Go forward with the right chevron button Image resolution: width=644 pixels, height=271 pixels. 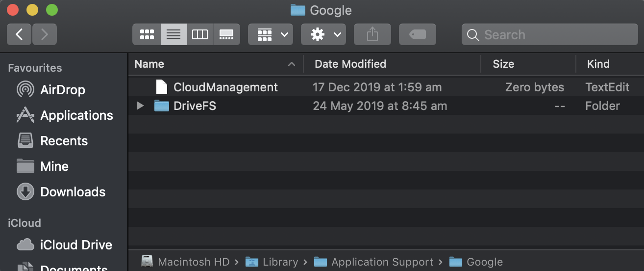click(x=45, y=34)
